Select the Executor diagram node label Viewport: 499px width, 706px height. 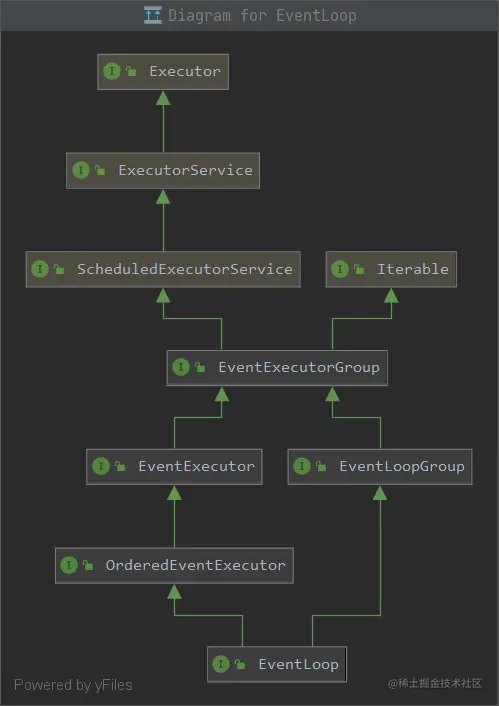(x=185, y=71)
